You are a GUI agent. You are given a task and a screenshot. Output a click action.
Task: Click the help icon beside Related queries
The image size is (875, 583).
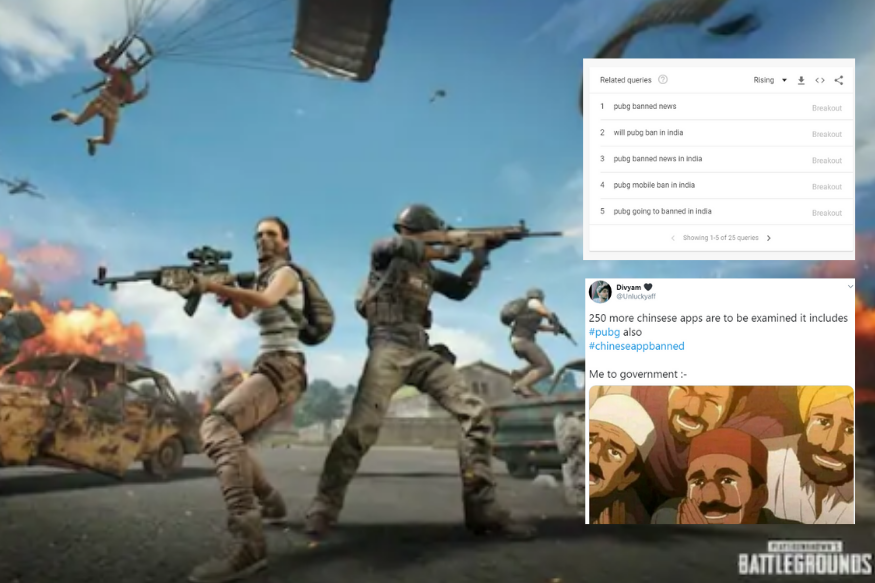point(662,80)
